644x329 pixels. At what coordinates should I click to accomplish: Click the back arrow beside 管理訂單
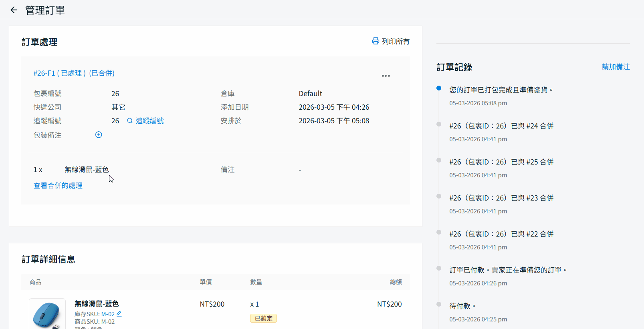[14, 10]
